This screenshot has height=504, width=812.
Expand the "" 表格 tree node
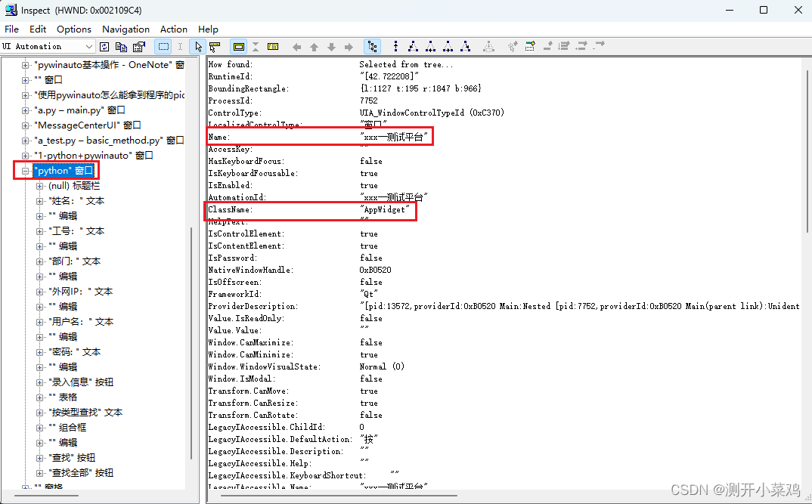pyautogui.click(x=39, y=397)
